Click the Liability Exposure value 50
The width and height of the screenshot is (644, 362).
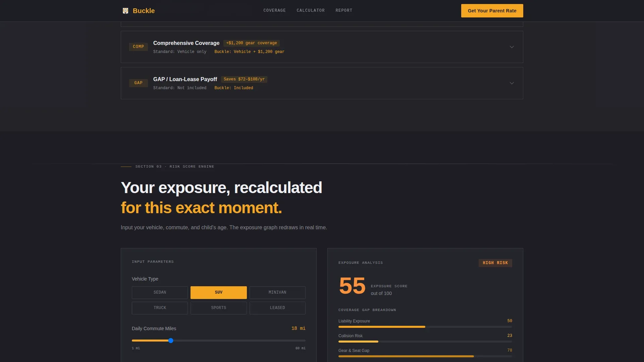click(509, 321)
